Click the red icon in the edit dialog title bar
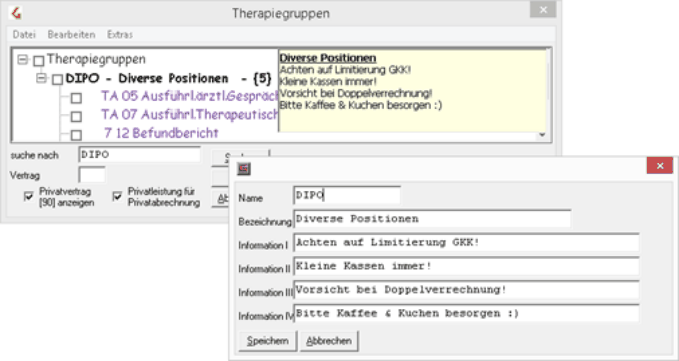 (x=244, y=169)
